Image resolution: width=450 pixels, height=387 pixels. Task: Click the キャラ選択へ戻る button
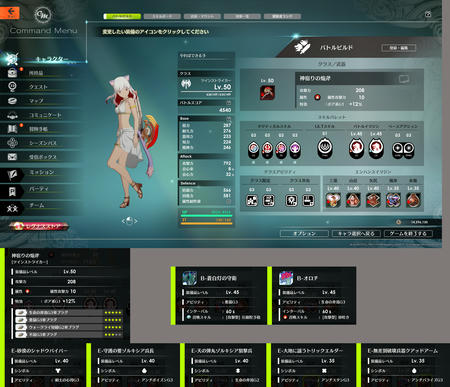click(356, 234)
